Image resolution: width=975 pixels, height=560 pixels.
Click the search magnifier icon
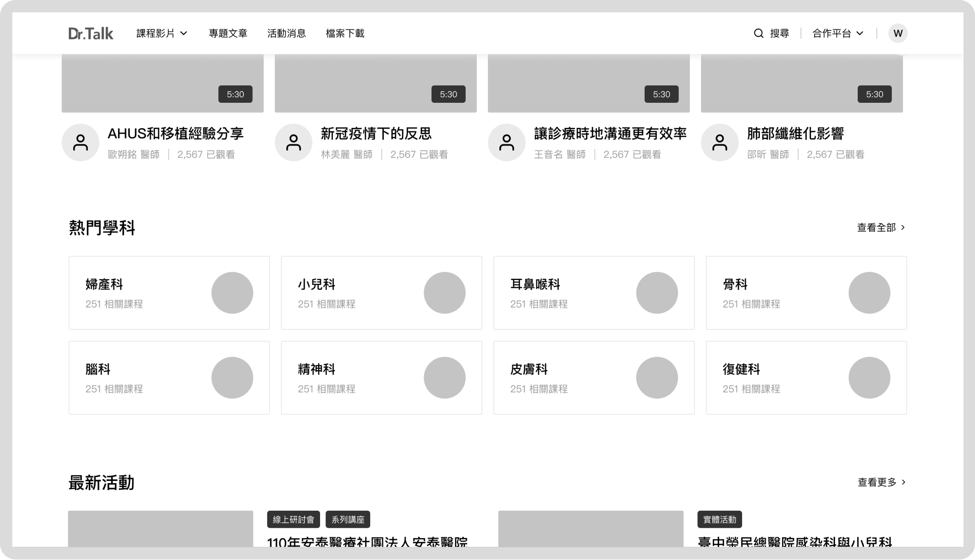pyautogui.click(x=758, y=33)
